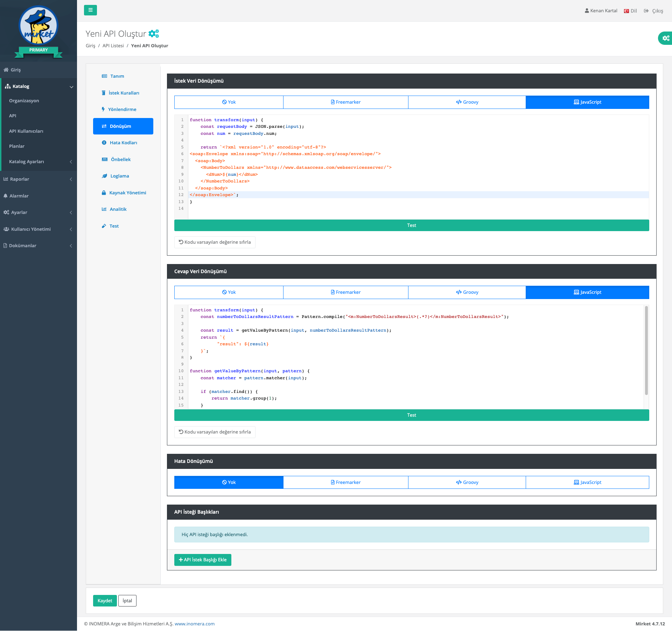Choose Freemarker for Hata Dönüşümü

[346, 482]
